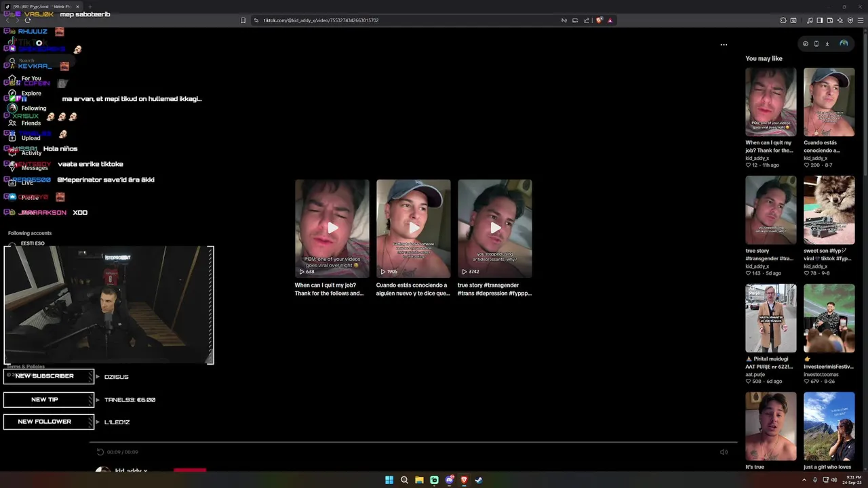Open Steam from the taskbar
This screenshot has width=868, height=488.
click(x=479, y=480)
